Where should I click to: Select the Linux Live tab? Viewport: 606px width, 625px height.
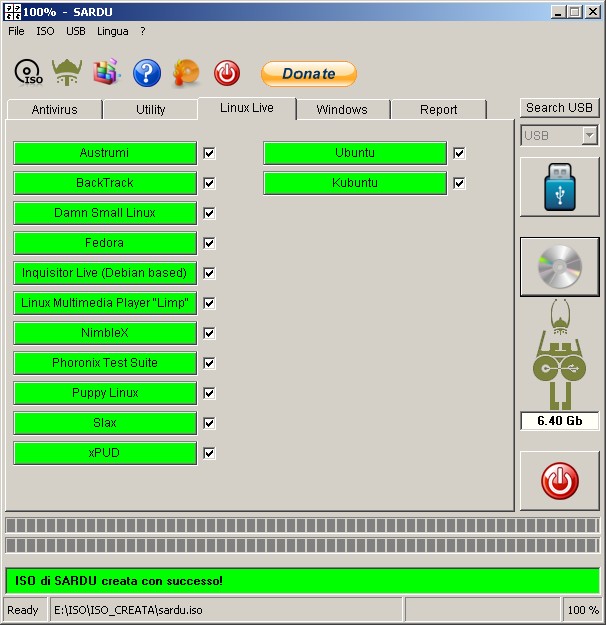pyautogui.click(x=247, y=108)
